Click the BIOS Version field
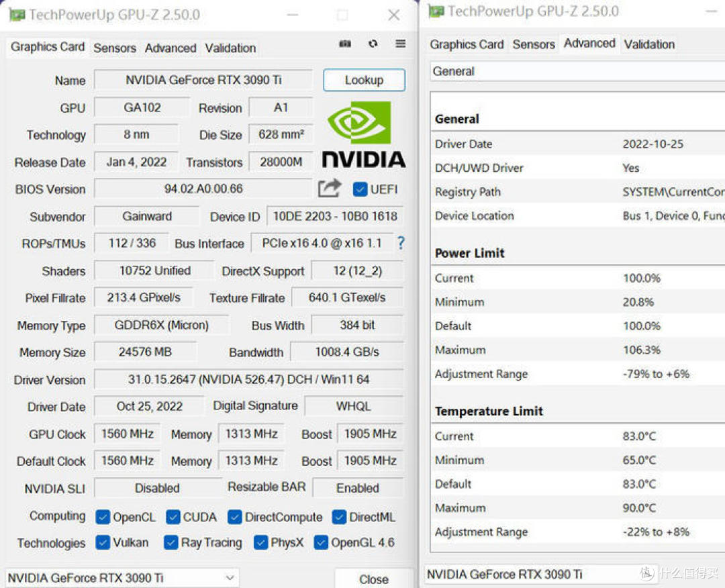This screenshot has width=725, height=588. [203, 189]
